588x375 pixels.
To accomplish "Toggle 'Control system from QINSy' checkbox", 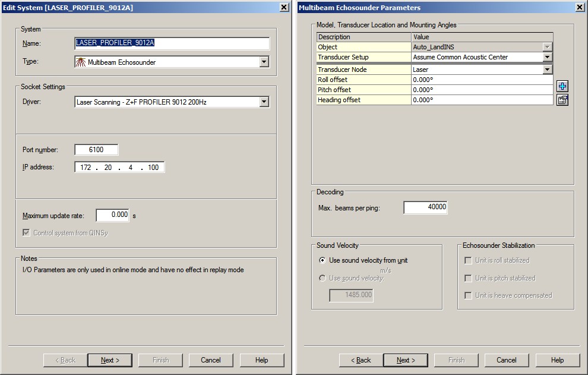I will click(x=26, y=233).
